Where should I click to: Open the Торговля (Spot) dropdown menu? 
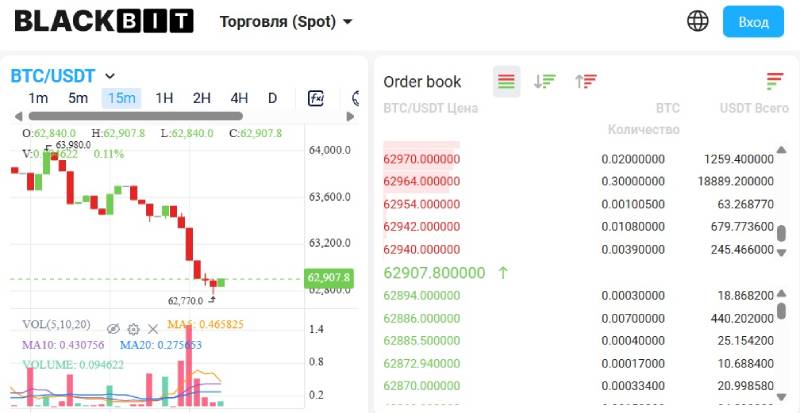(286, 22)
